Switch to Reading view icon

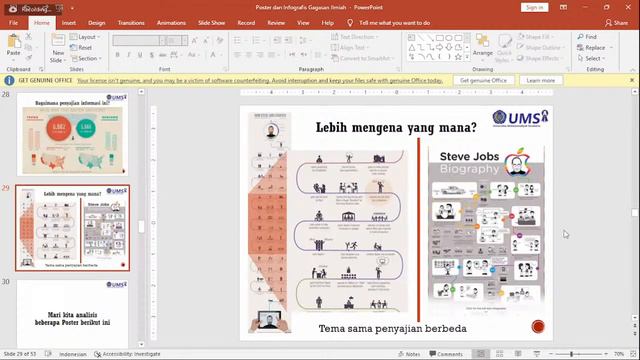coord(518,354)
